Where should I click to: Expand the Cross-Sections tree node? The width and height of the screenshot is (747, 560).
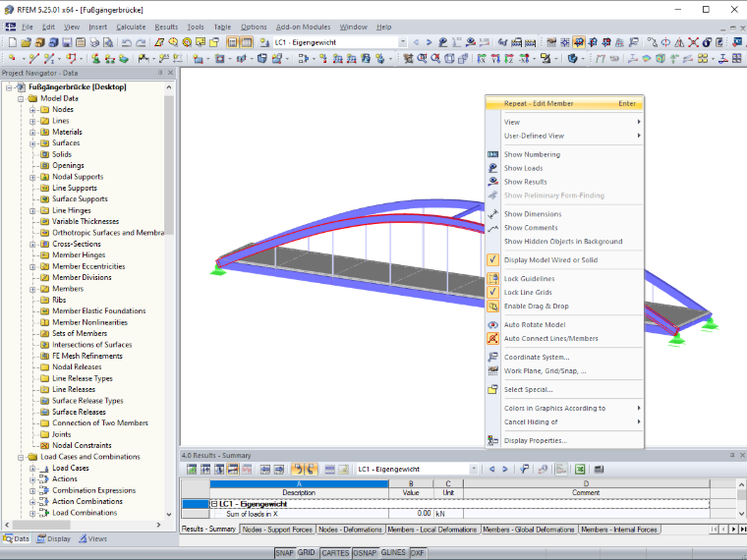[32, 245]
